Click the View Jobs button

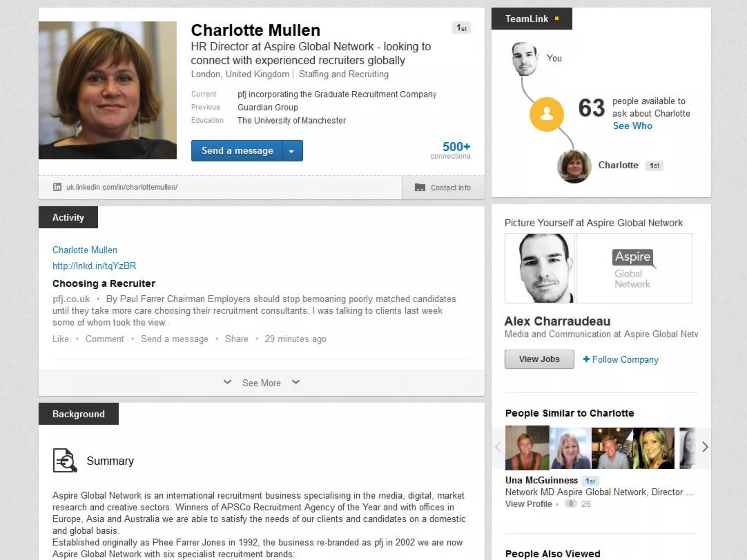click(x=539, y=359)
